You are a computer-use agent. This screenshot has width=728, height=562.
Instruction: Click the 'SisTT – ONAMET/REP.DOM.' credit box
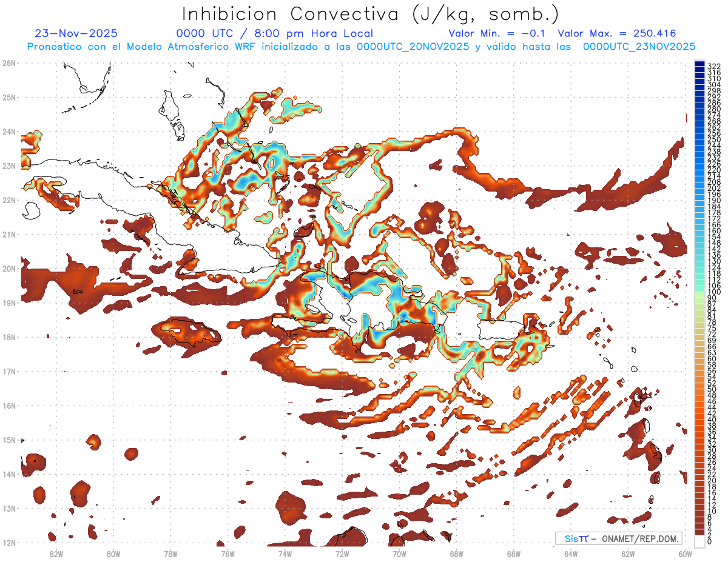coord(619,538)
